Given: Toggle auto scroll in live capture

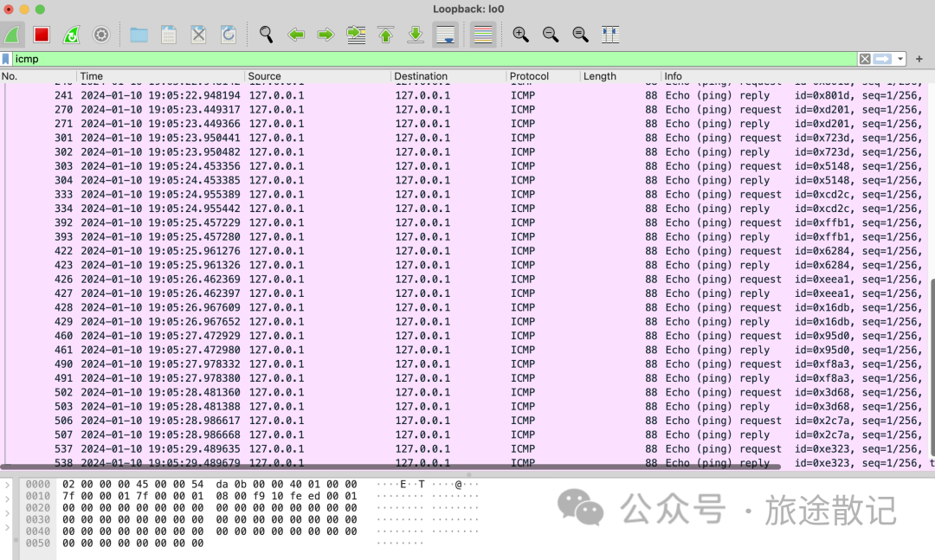Looking at the screenshot, I should point(444,35).
